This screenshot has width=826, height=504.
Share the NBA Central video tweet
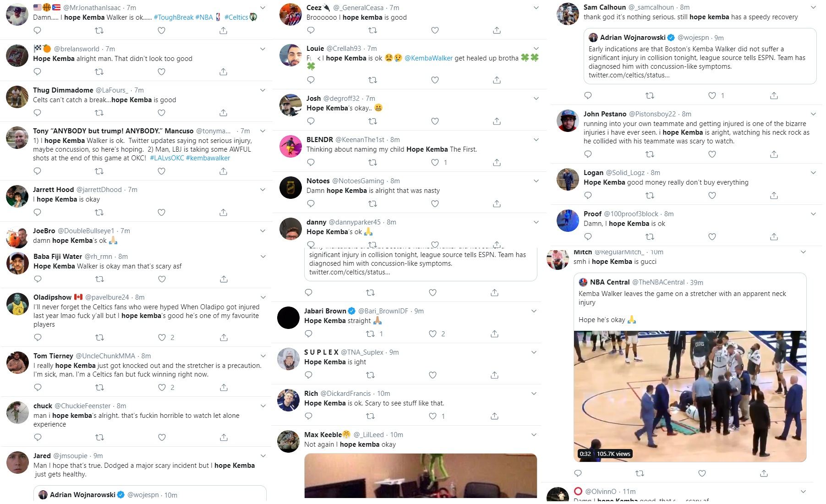[764, 473]
